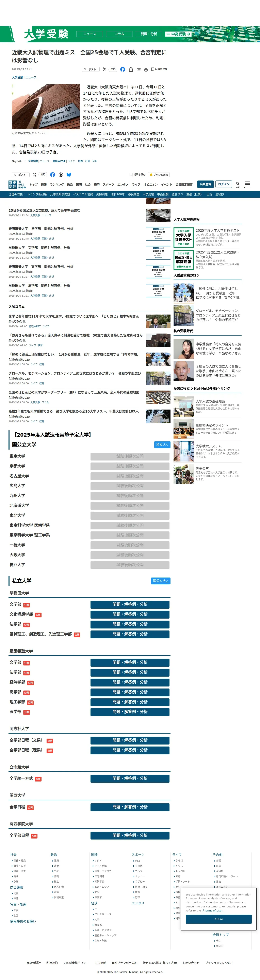Select オピニオン in the main navigation
The height and width of the screenshot is (980, 260).
151,185
